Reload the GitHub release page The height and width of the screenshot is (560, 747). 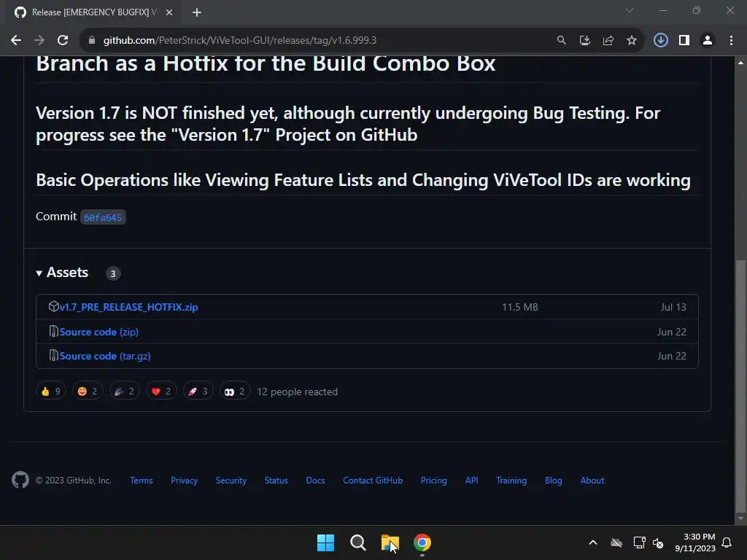click(63, 41)
